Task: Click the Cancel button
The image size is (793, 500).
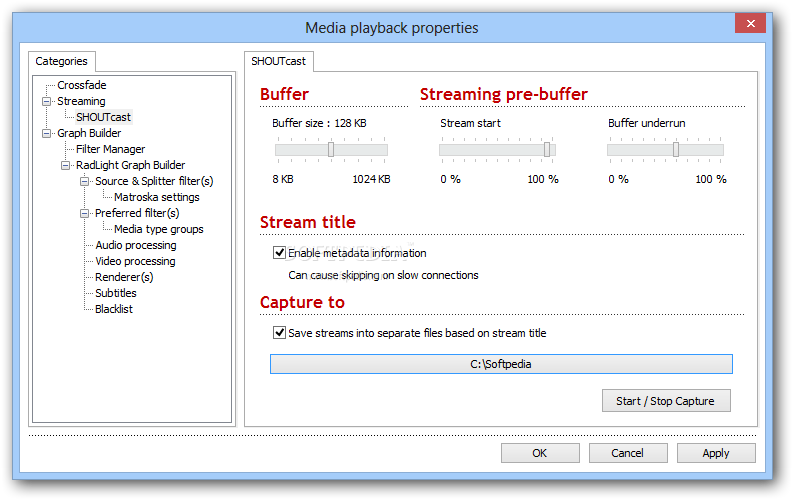Action: pos(628,453)
